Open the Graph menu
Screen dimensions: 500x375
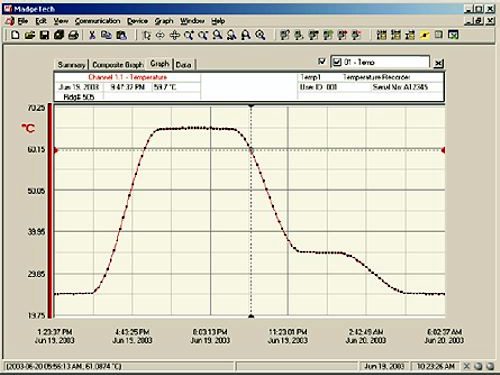164,21
